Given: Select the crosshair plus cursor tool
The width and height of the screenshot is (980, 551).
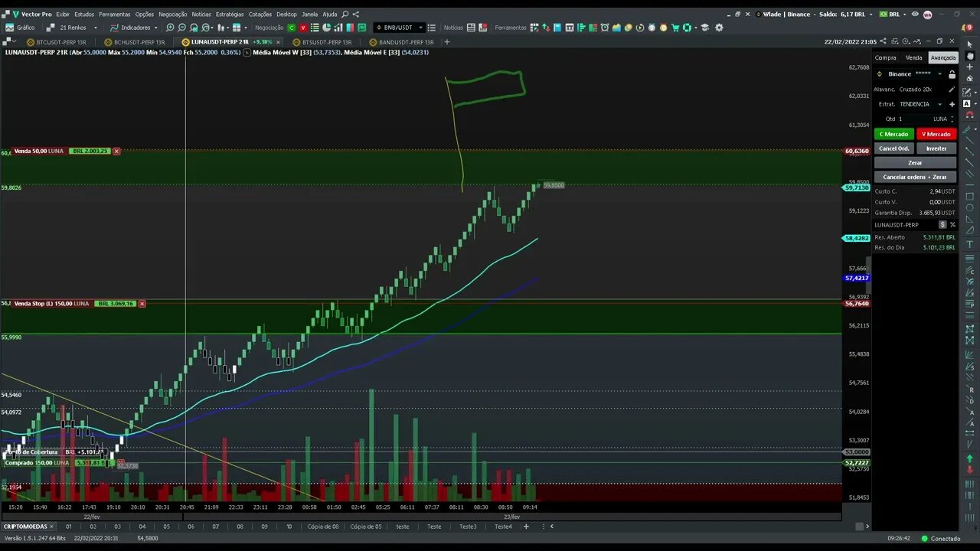Looking at the screenshot, I should (969, 67).
